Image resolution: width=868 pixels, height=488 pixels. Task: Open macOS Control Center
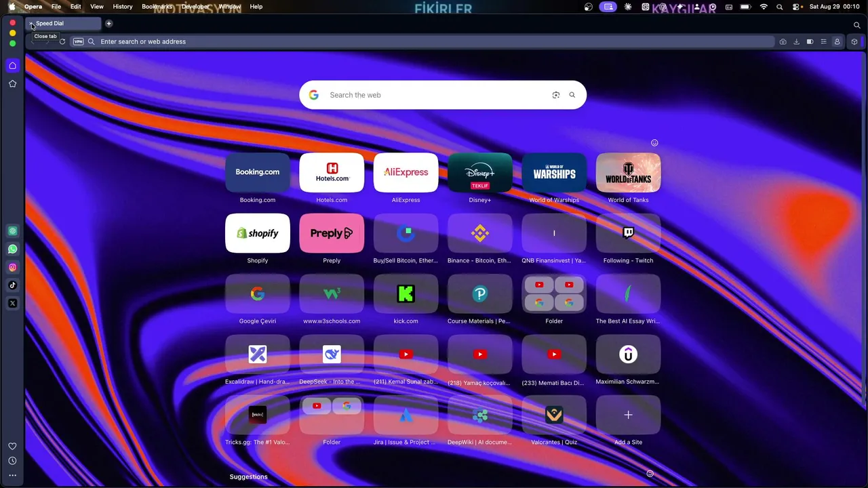point(795,7)
